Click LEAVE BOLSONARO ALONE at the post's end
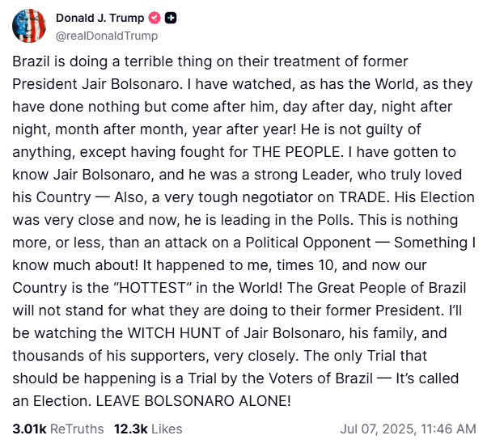This screenshot has height=448, width=487. [x=193, y=401]
